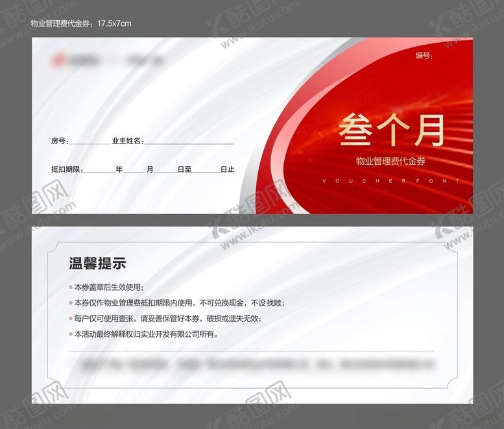This screenshot has height=429, width=504.
Task: Click the bullet beside 本券仅作物业管理费抵扣
Action: tap(71, 302)
